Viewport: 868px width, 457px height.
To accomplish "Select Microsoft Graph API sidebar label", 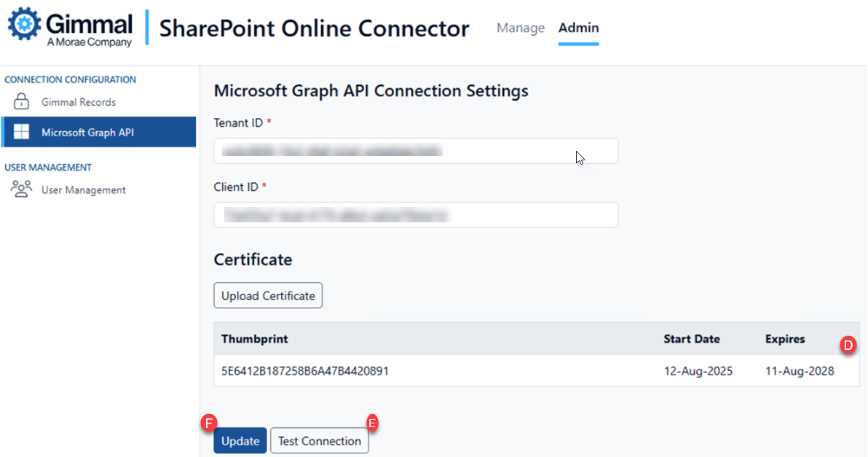I will tap(87, 132).
